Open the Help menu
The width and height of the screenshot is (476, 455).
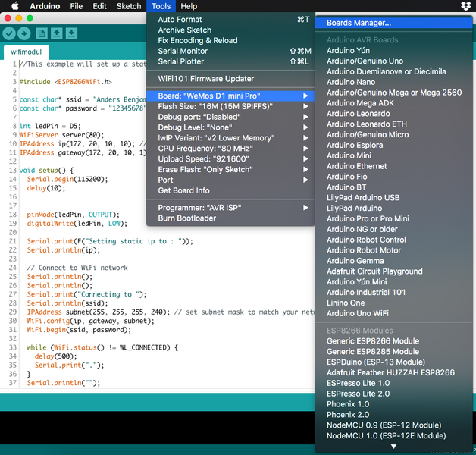tap(189, 6)
